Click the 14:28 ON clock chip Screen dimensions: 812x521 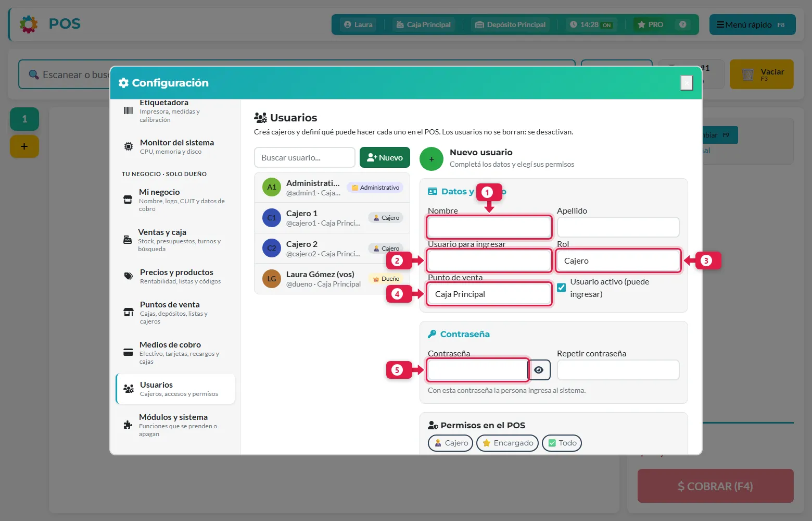point(591,24)
